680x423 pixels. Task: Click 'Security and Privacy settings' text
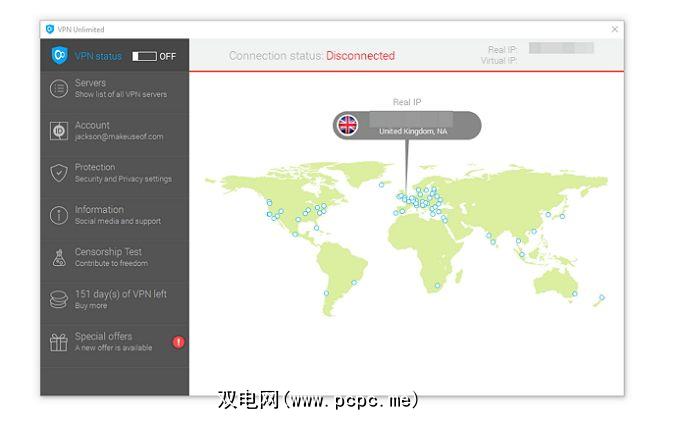point(123,179)
